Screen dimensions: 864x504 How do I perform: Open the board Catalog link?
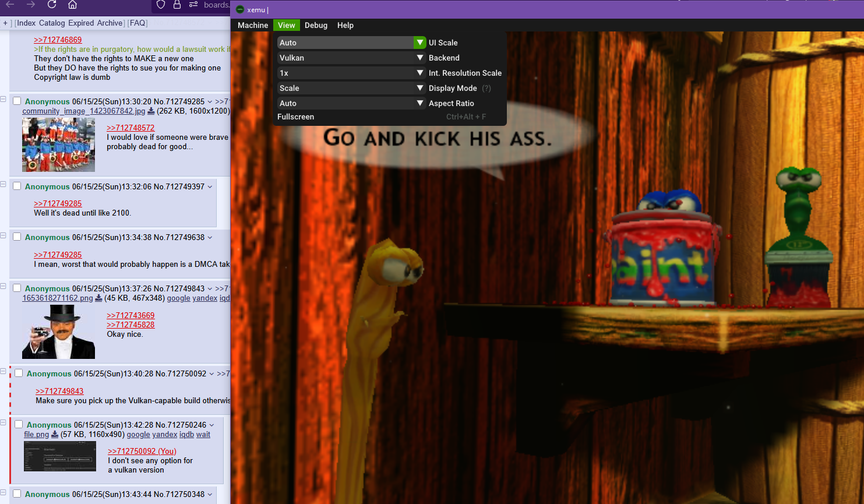click(52, 23)
